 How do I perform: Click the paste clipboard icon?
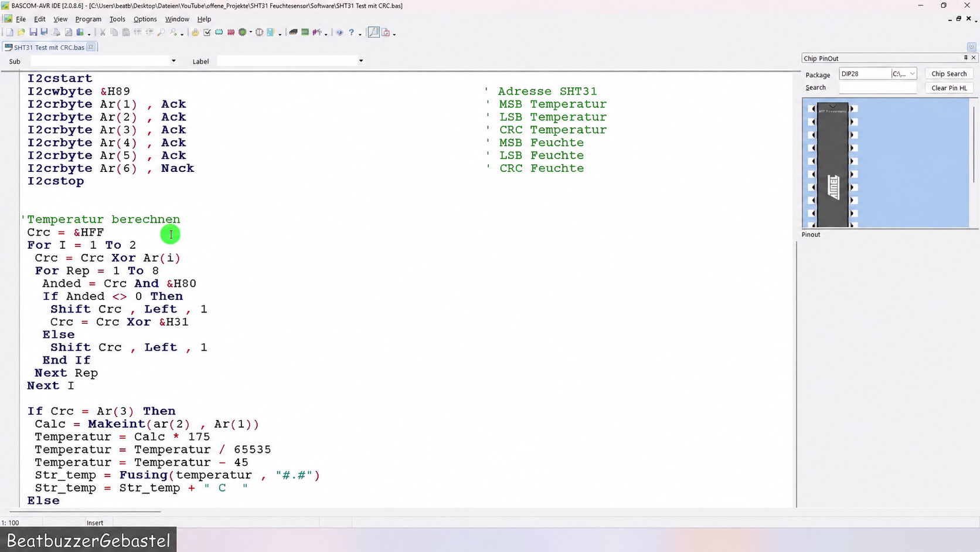click(126, 33)
